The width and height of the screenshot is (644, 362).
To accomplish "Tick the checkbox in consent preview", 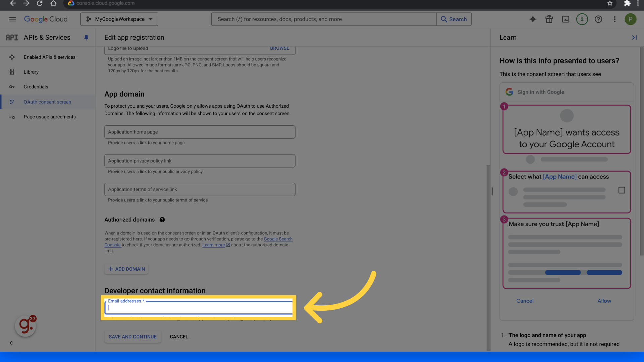I will click(622, 190).
